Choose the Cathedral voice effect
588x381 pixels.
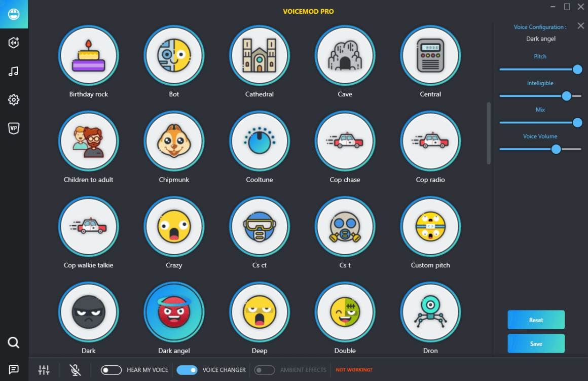pos(260,55)
